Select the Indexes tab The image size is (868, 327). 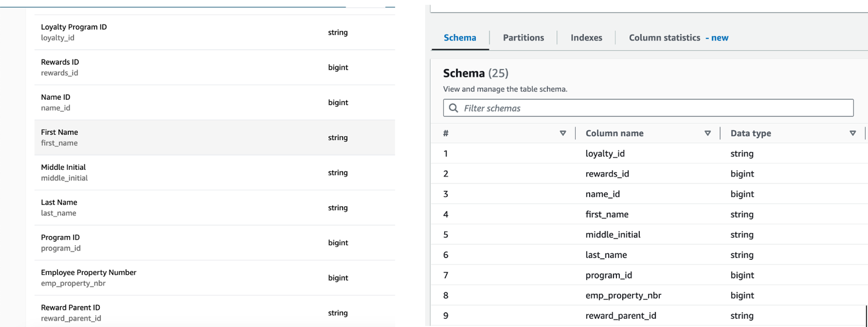[x=586, y=38]
